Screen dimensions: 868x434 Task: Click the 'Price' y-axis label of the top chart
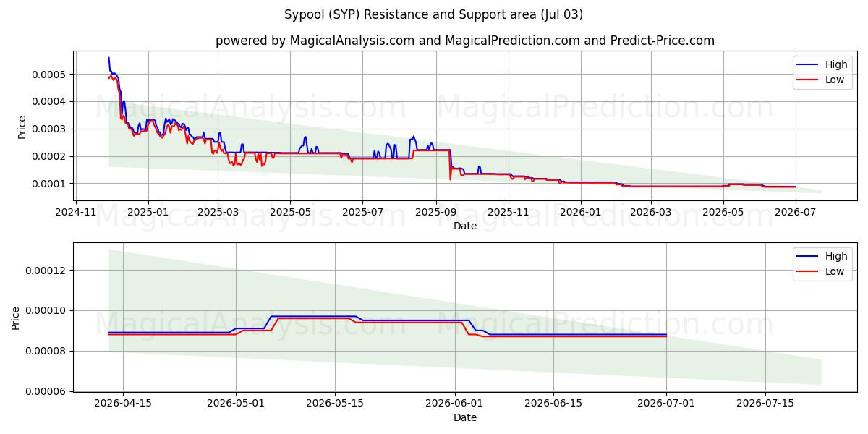[x=22, y=127]
